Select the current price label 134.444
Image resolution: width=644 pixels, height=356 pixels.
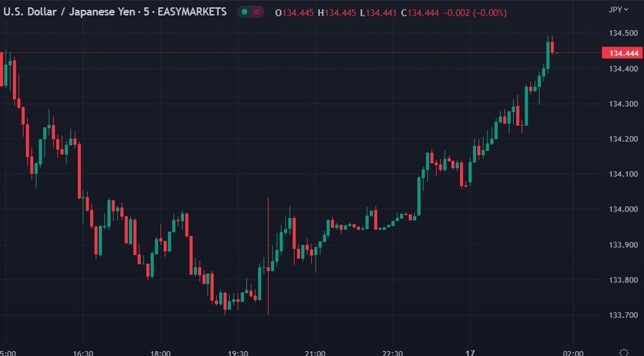[x=623, y=53]
